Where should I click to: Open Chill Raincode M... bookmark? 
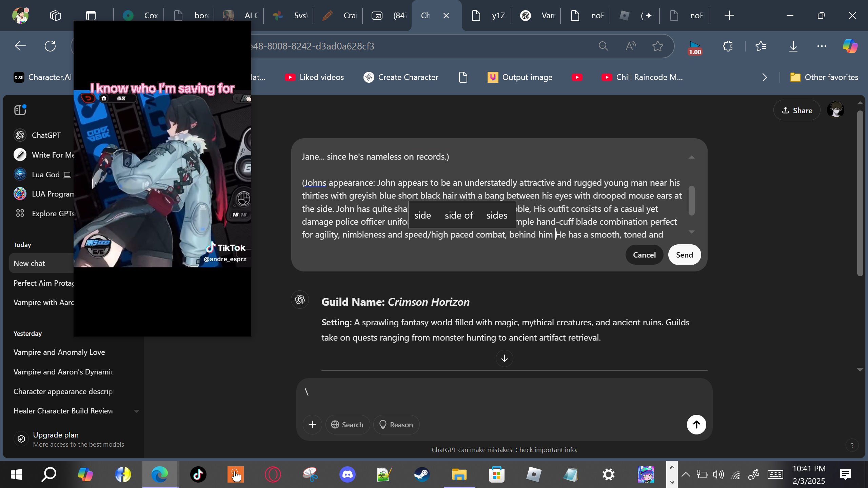pos(642,77)
